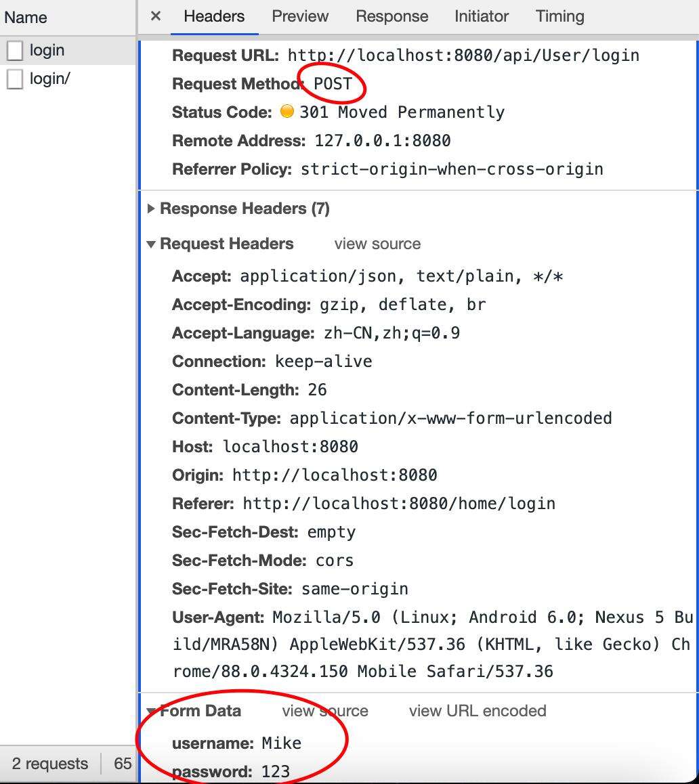Collapse the Form Data section
This screenshot has width=699, height=784.
point(150,711)
